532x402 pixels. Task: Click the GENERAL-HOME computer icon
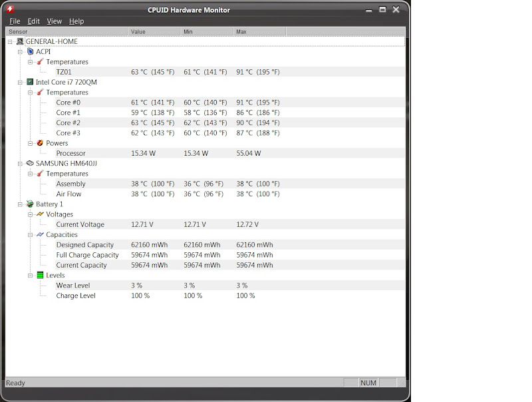pos(20,41)
